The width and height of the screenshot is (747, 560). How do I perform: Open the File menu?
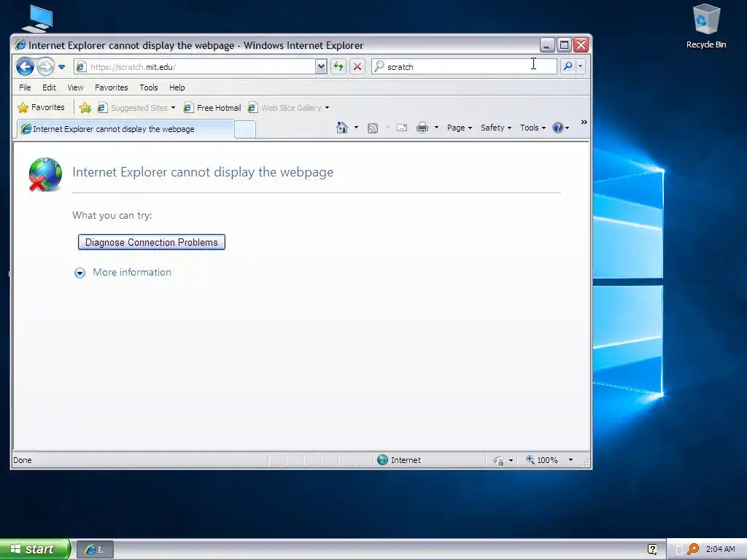pos(25,87)
